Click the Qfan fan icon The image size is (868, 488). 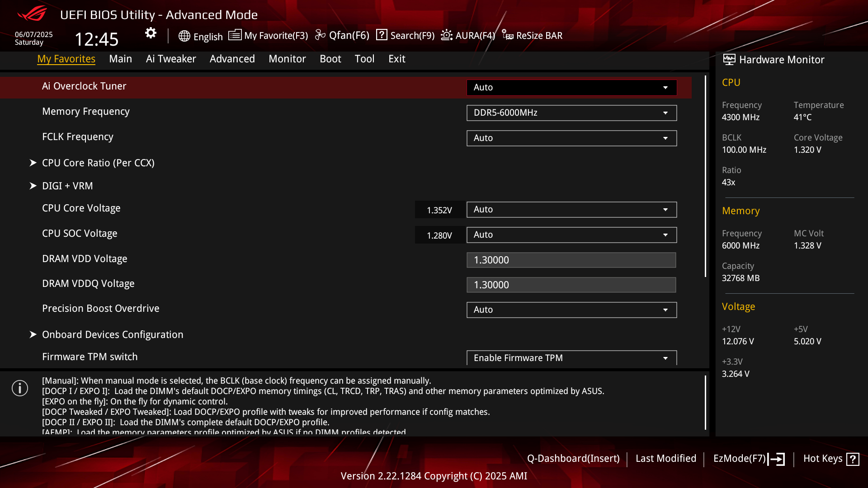pos(320,35)
